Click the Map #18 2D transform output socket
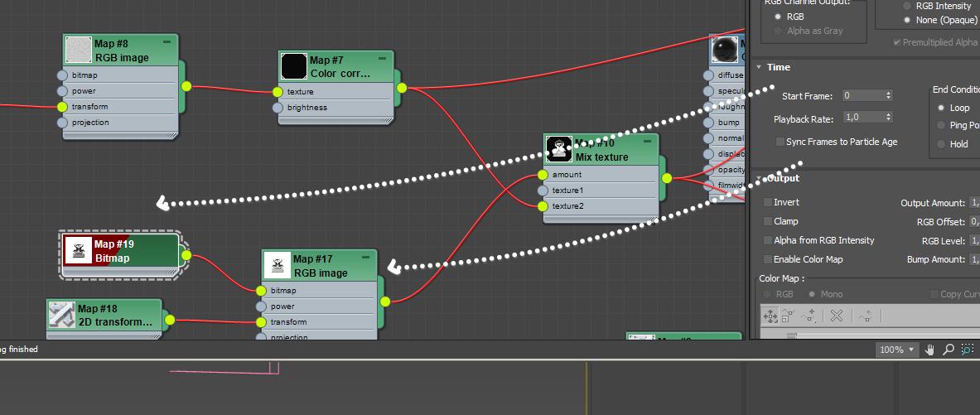This screenshot has height=415, width=980. point(169,320)
